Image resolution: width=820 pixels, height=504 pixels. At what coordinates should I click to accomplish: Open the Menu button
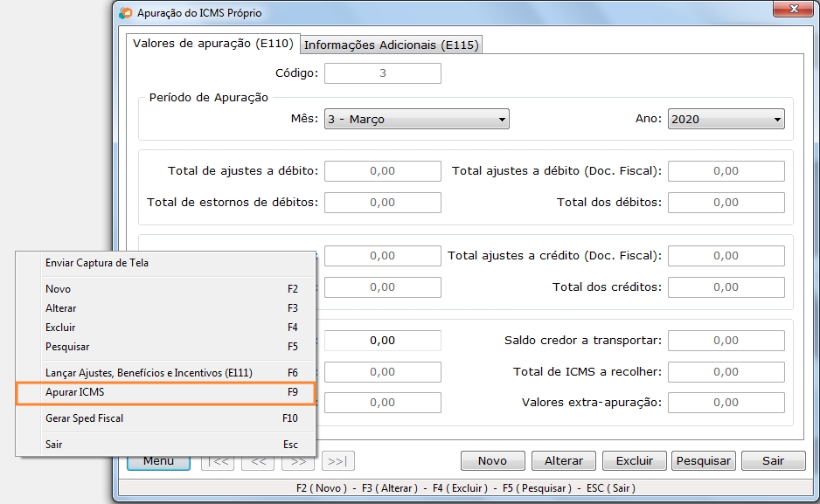[157, 461]
